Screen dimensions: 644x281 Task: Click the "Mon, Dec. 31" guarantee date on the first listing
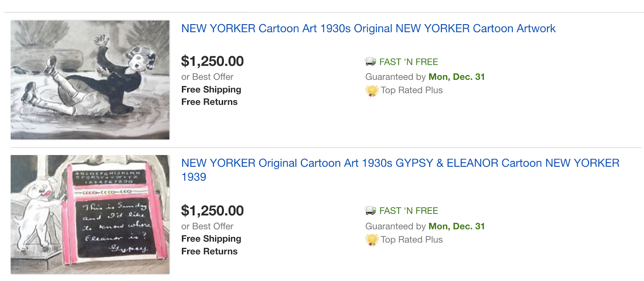point(456,77)
